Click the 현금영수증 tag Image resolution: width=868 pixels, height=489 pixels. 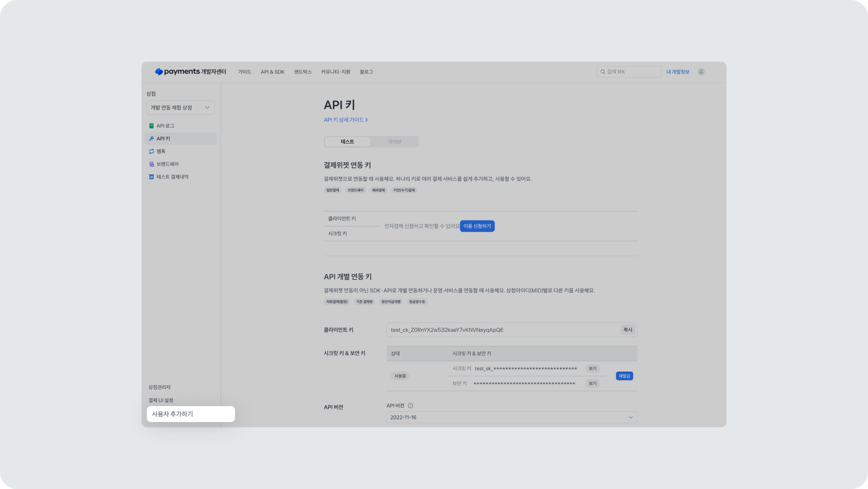click(x=417, y=302)
